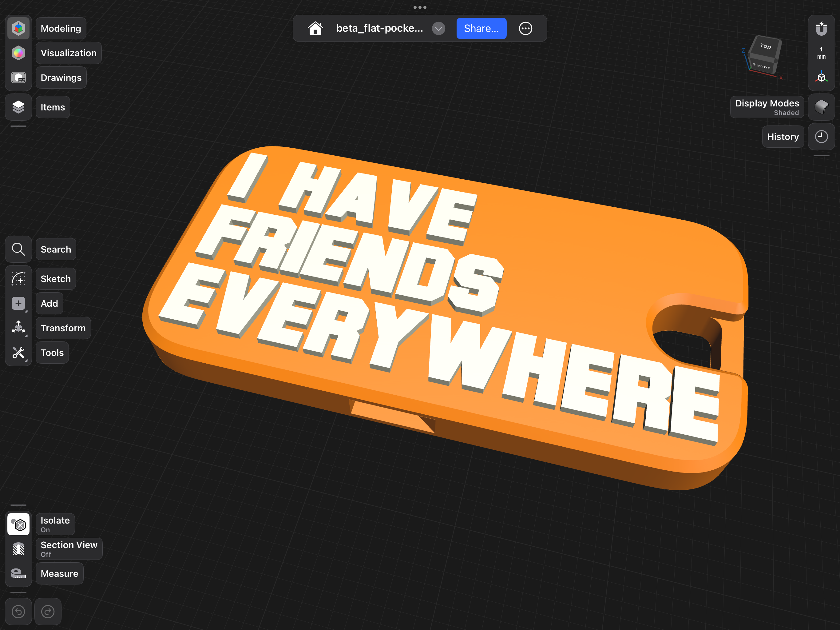The height and width of the screenshot is (630, 840).
Task: Select the Sketch tool icon
Action: [x=18, y=279]
